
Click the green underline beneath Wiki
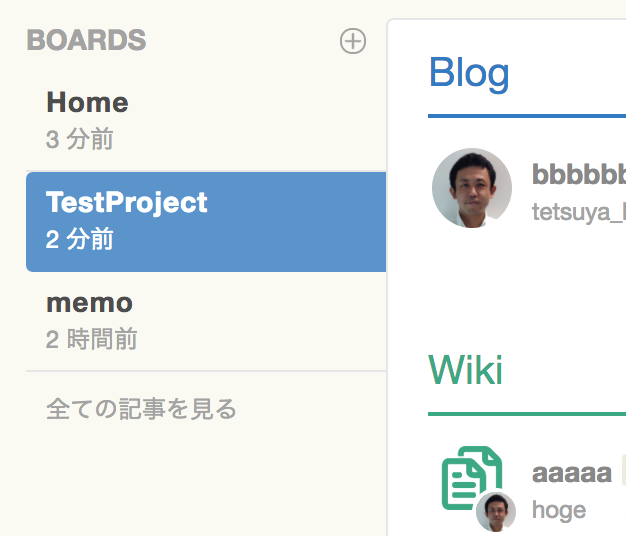click(527, 414)
